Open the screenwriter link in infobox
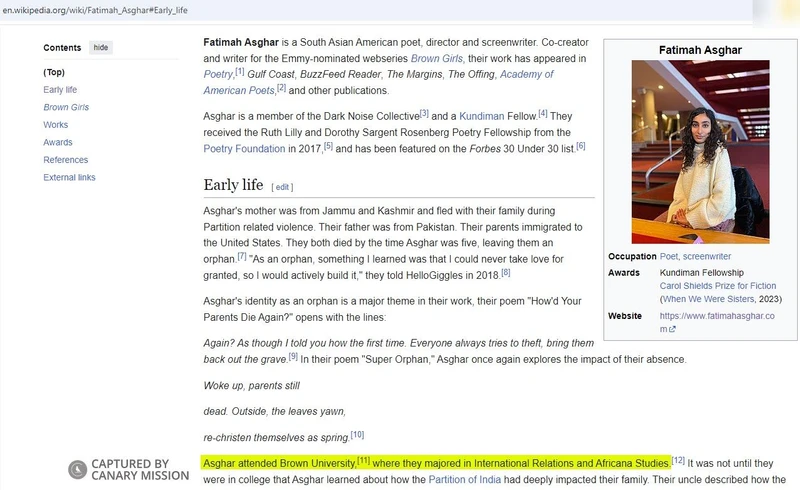The height and width of the screenshot is (490, 800). [707, 256]
